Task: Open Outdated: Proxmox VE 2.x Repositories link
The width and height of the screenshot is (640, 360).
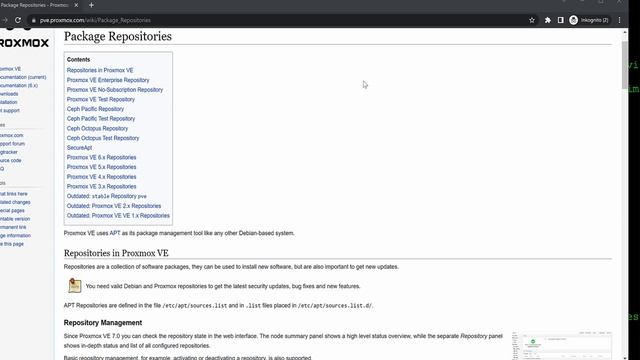Action: point(114,206)
